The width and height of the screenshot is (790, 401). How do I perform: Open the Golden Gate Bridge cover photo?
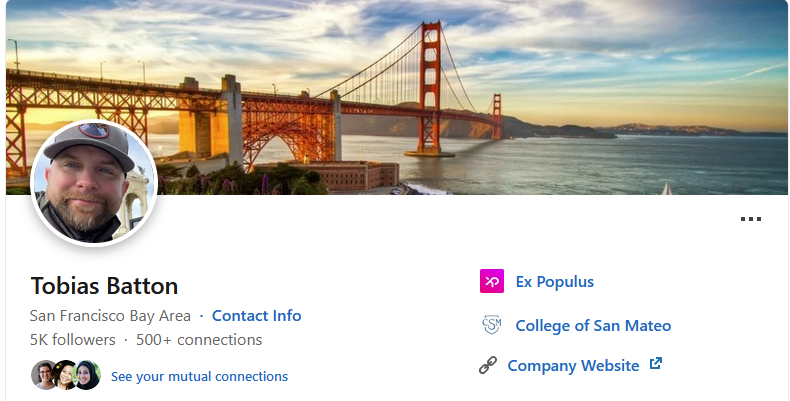click(x=450, y=90)
